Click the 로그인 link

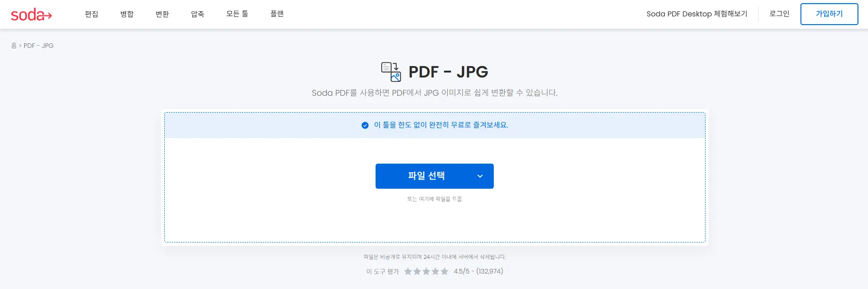[779, 14]
